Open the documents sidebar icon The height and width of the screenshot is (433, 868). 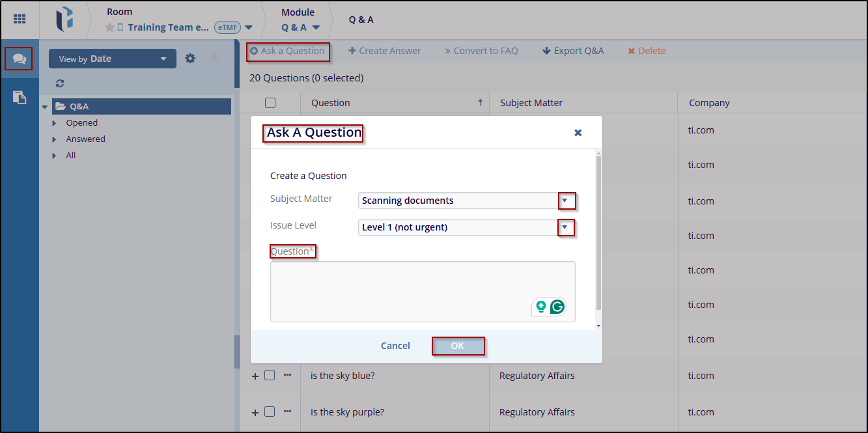click(20, 98)
